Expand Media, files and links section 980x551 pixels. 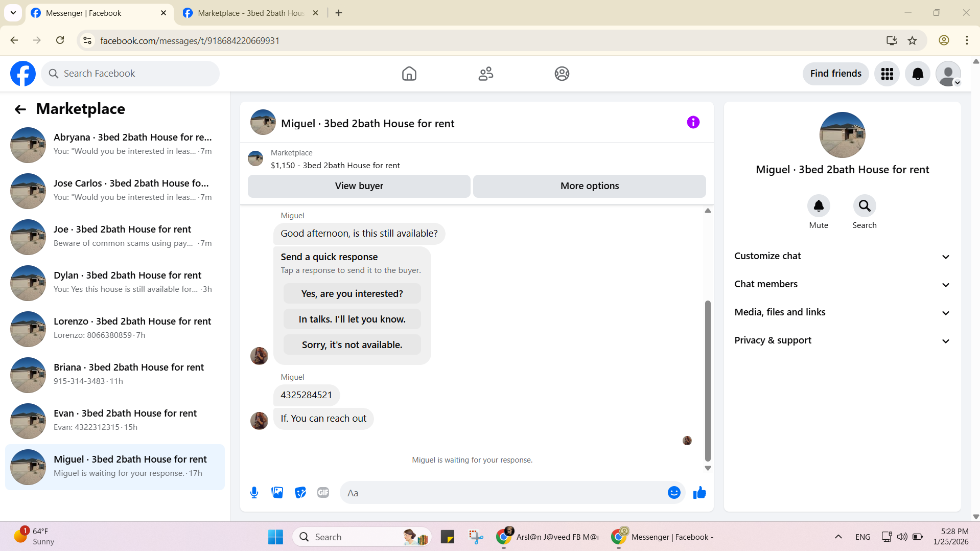tap(842, 312)
